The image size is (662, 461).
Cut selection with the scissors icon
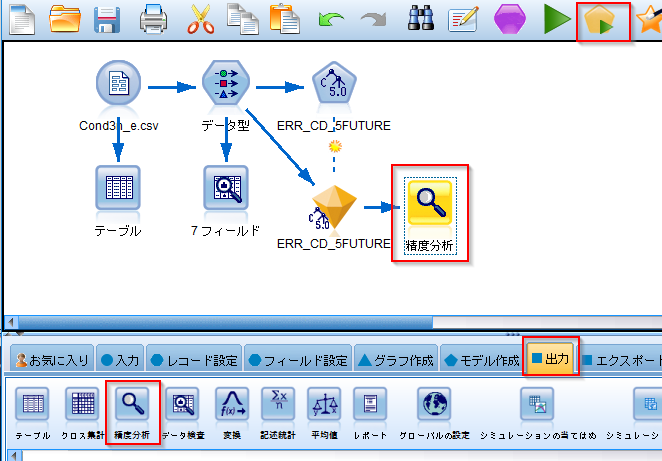coord(201,19)
